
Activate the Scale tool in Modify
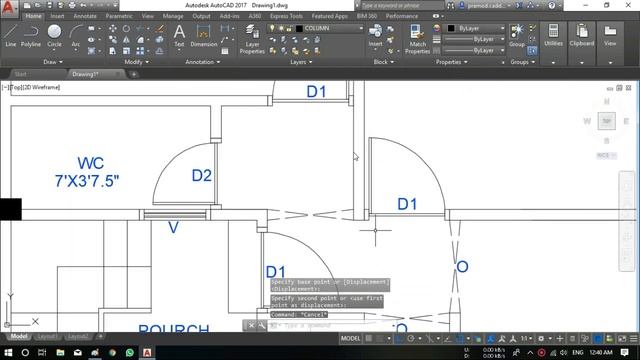(x=126, y=51)
